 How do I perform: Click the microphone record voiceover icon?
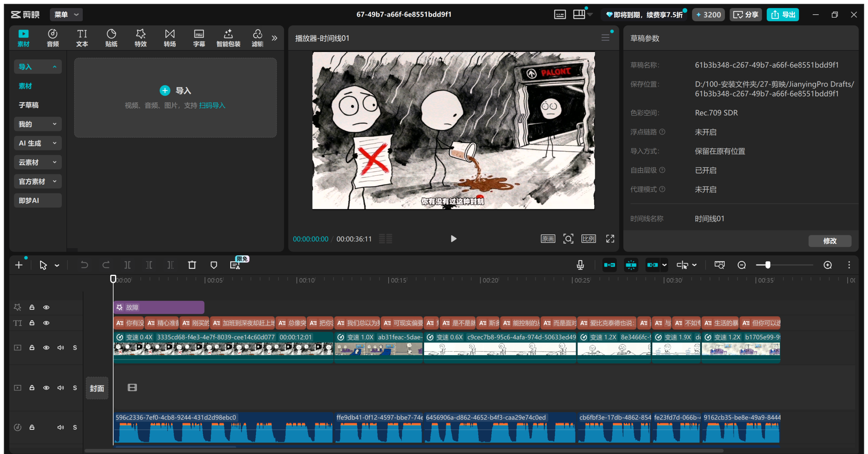coord(580,265)
